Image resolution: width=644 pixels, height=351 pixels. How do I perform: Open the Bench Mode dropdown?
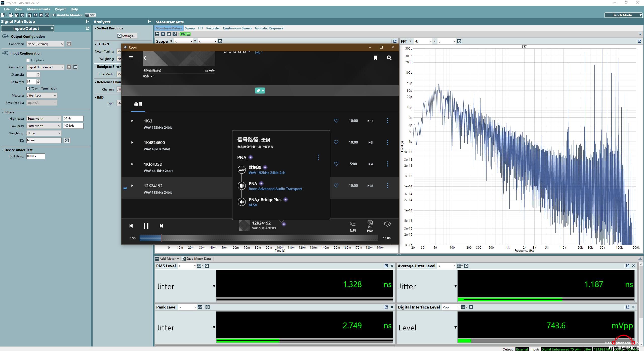(623, 15)
